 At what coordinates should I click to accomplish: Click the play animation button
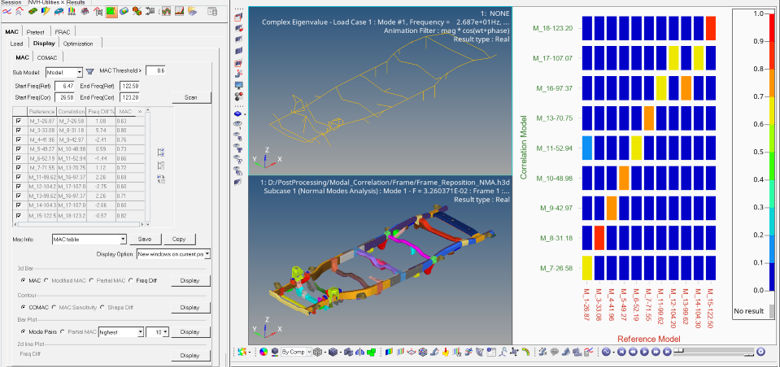644,352
